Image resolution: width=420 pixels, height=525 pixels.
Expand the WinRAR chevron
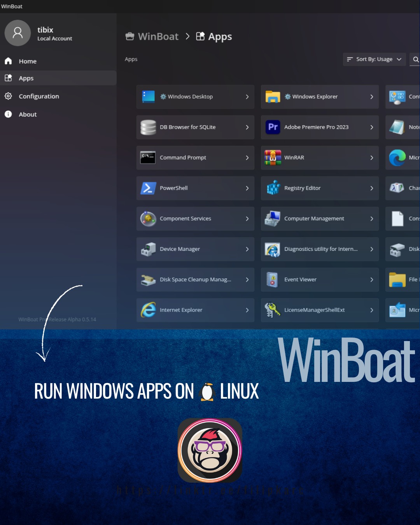[x=372, y=157]
